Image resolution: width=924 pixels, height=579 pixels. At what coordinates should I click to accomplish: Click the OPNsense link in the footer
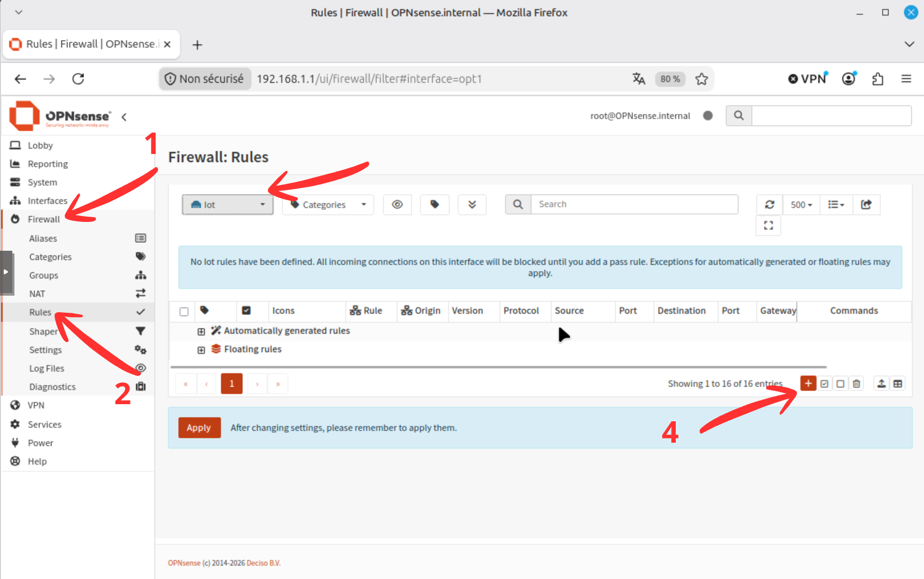(184, 563)
